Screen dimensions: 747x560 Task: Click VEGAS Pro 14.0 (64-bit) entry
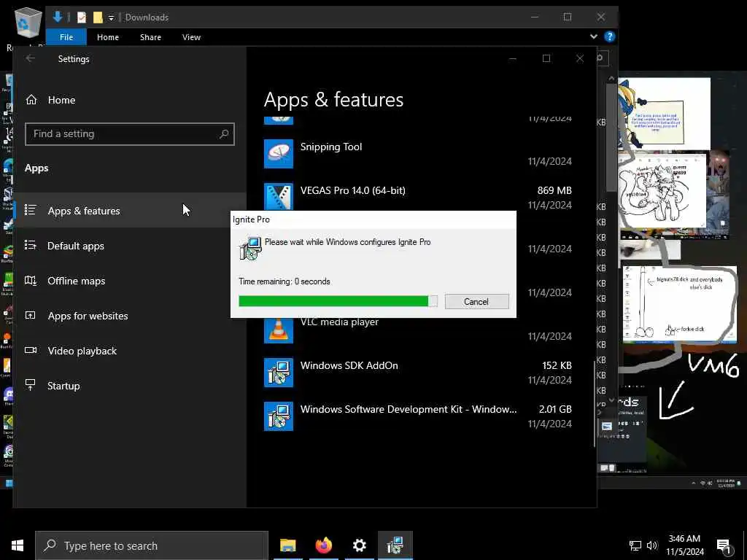(352, 190)
